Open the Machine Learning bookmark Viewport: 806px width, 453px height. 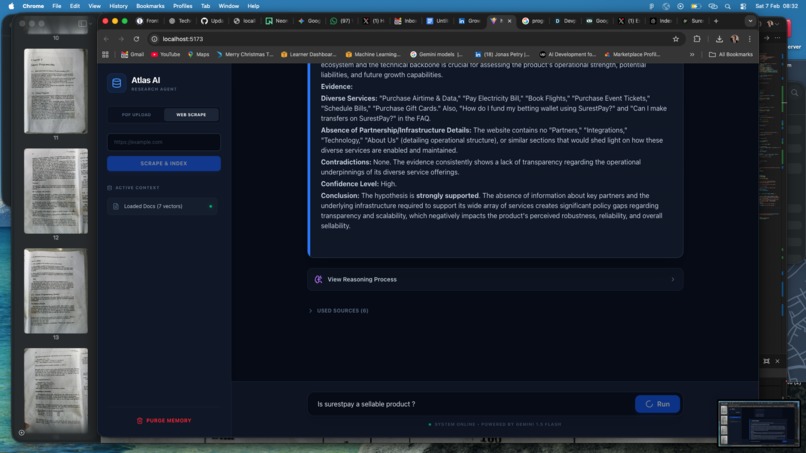click(373, 55)
